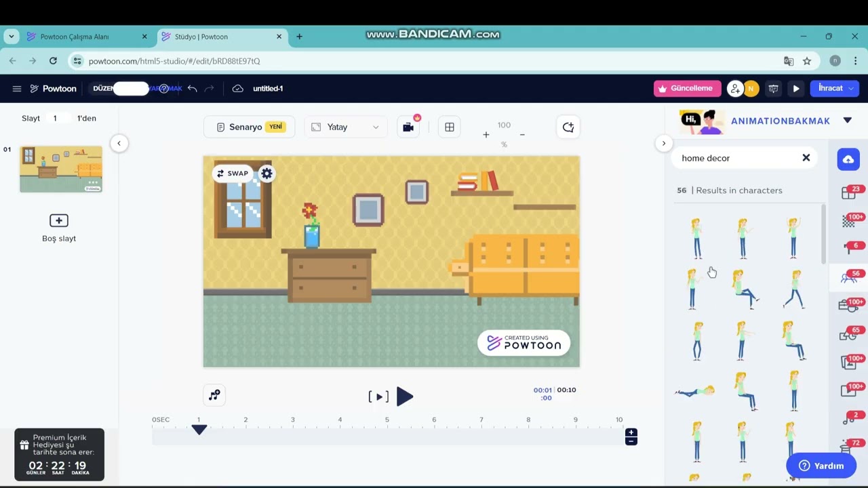868x488 pixels.
Task: Open the İhracat export dropdown
Action: click(x=835, y=89)
